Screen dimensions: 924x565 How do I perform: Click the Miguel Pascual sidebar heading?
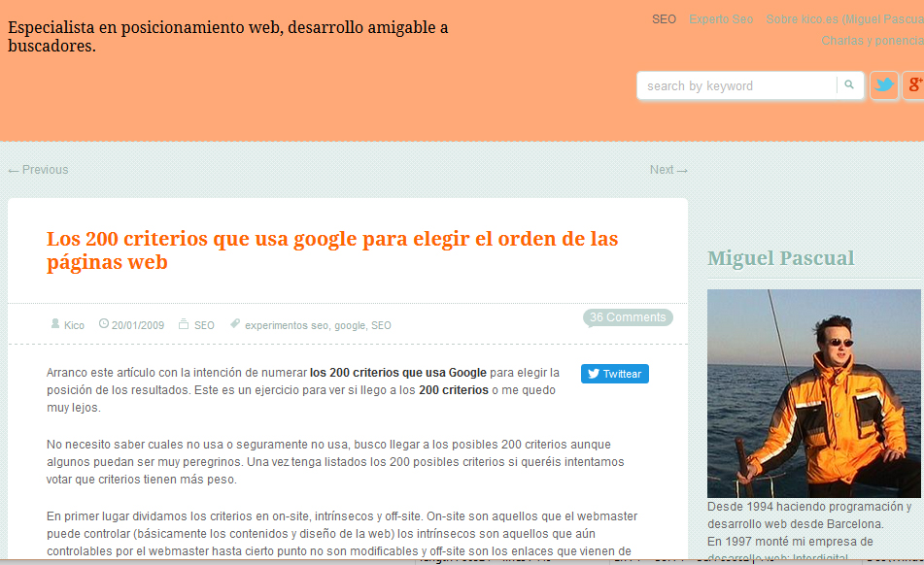pyautogui.click(x=781, y=258)
